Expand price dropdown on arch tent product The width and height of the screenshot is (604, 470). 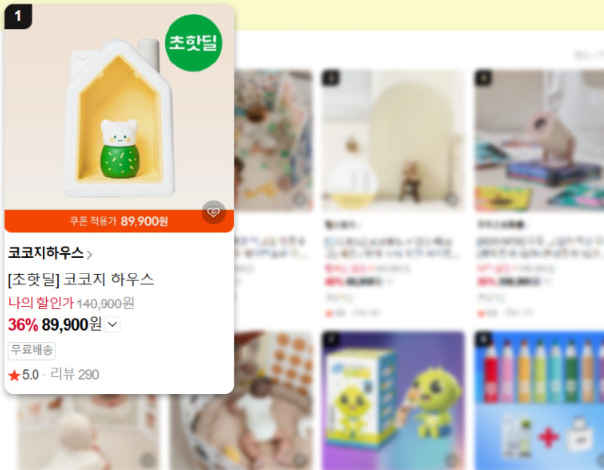tap(390, 282)
